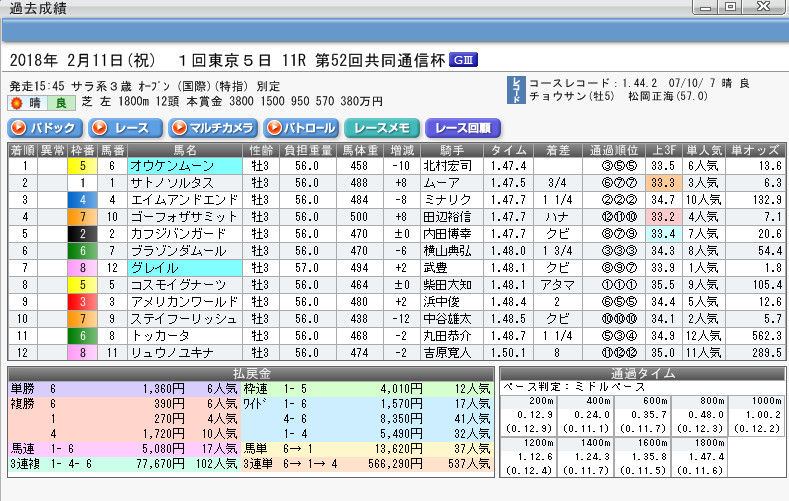This screenshot has height=501, width=789.
Task: Play the パドック paddock video
Action: (45, 128)
